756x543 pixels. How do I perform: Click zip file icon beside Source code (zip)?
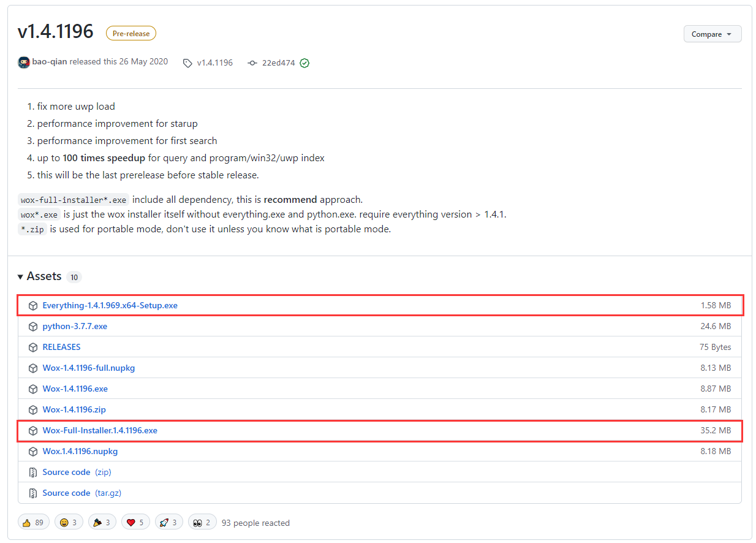[33, 472]
